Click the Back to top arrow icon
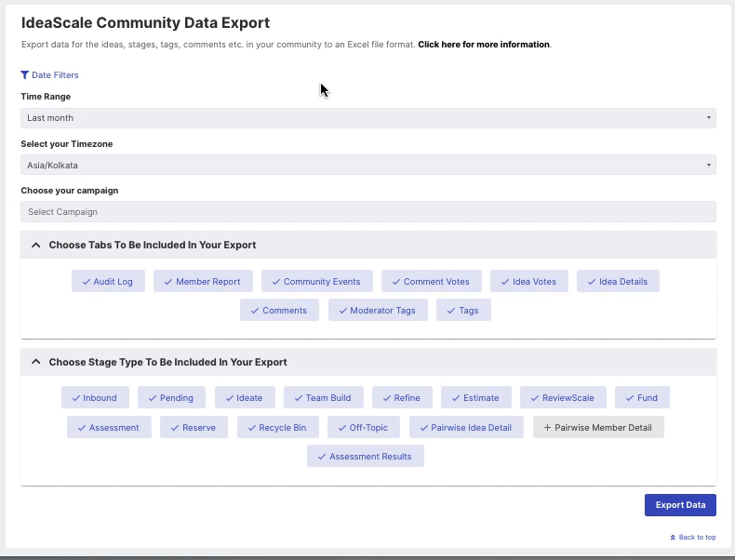This screenshot has width=735, height=560. pos(673,538)
